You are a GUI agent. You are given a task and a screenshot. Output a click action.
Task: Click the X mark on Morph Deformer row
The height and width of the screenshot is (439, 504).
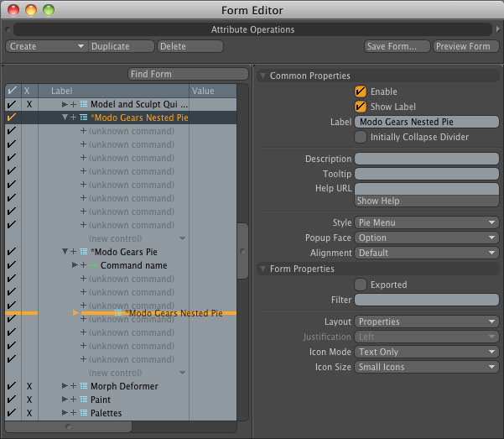[x=29, y=386]
